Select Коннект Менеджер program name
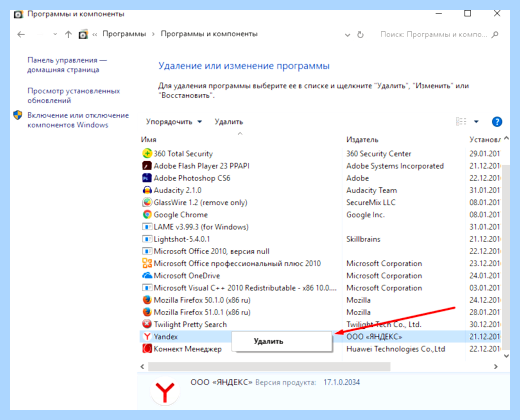Image resolution: width=520 pixels, height=420 pixels. [x=187, y=349]
